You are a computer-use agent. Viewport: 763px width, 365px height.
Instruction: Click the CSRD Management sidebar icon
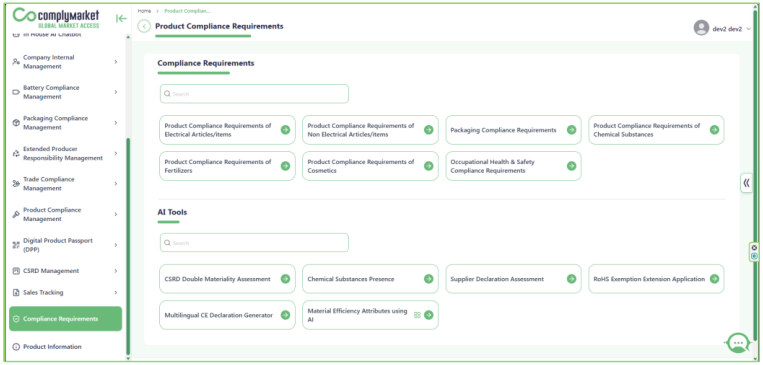(x=16, y=271)
